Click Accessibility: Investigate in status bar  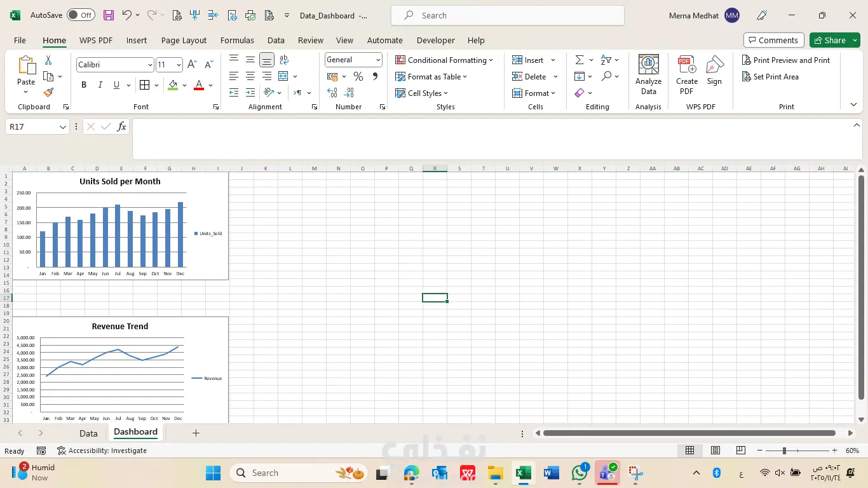(x=102, y=451)
